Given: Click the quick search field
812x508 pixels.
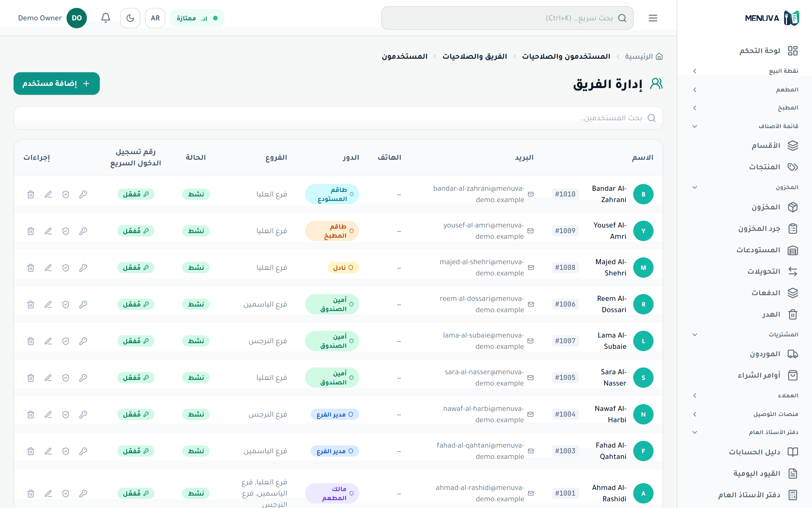Looking at the screenshot, I should pyautogui.click(x=507, y=18).
